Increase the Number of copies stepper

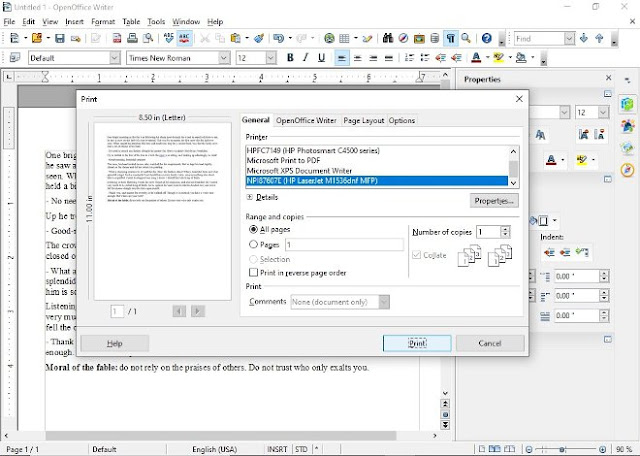click(x=505, y=229)
